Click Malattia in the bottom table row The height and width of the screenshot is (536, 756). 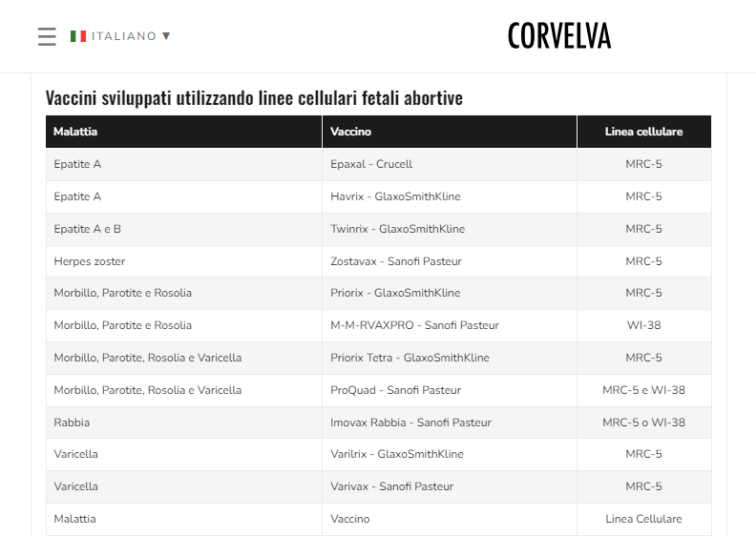tap(183, 519)
